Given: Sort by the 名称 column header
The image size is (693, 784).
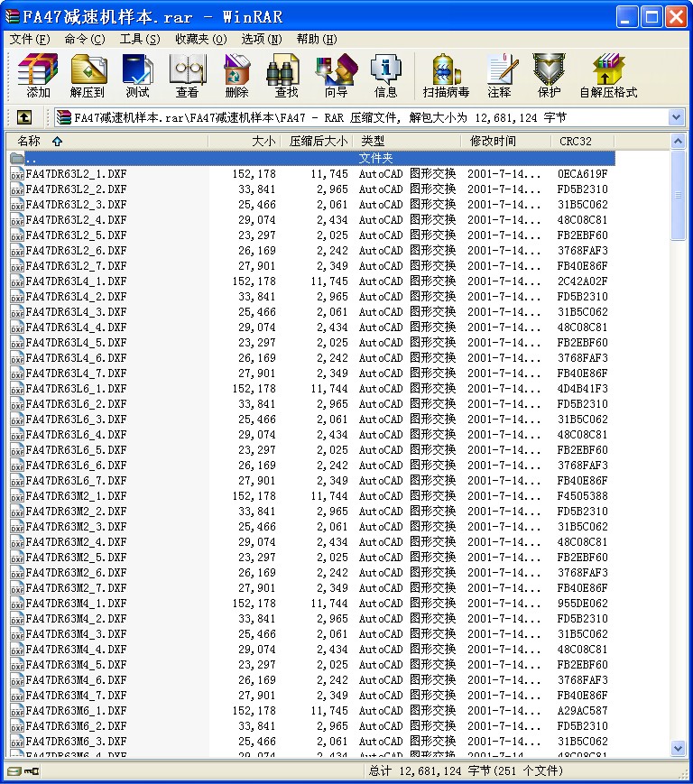Looking at the screenshot, I should coord(108,141).
